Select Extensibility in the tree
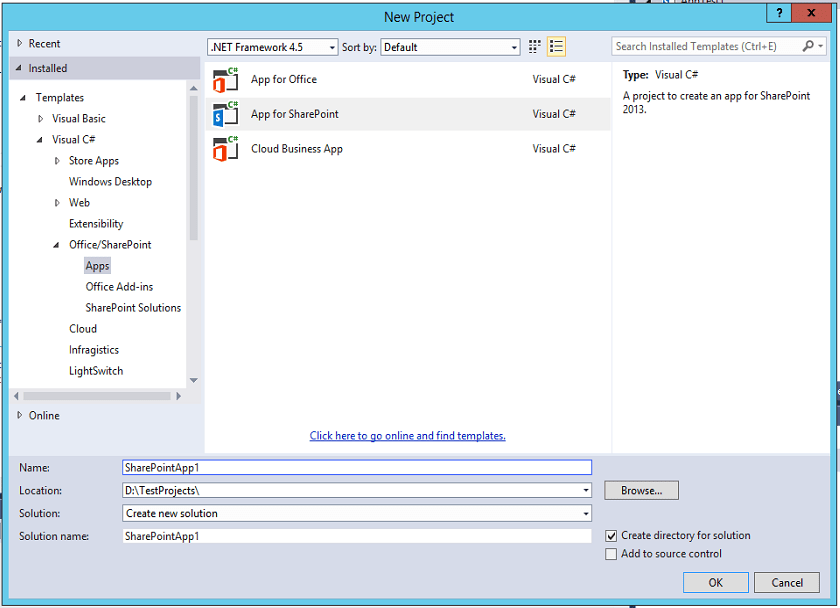Image resolution: width=840 pixels, height=608 pixels. click(x=96, y=223)
